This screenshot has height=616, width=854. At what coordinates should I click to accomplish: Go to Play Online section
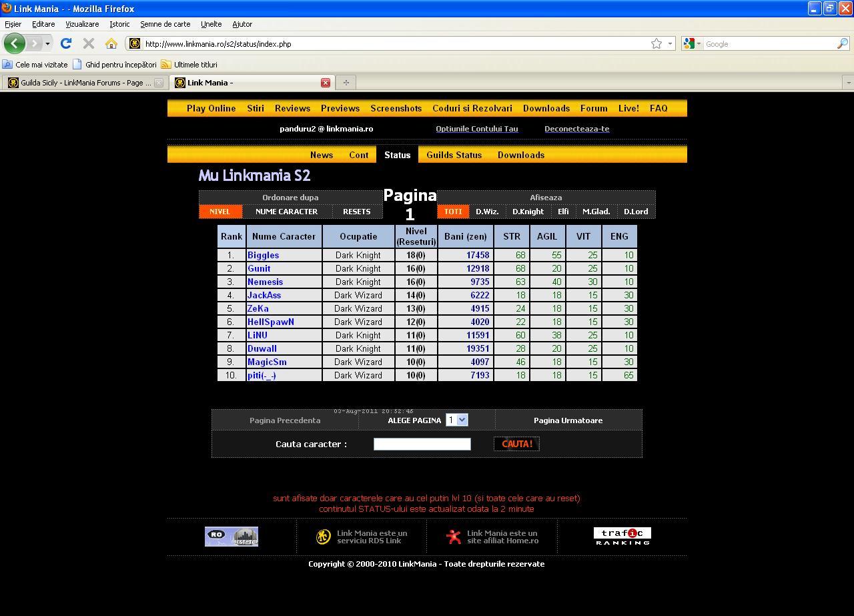point(211,108)
